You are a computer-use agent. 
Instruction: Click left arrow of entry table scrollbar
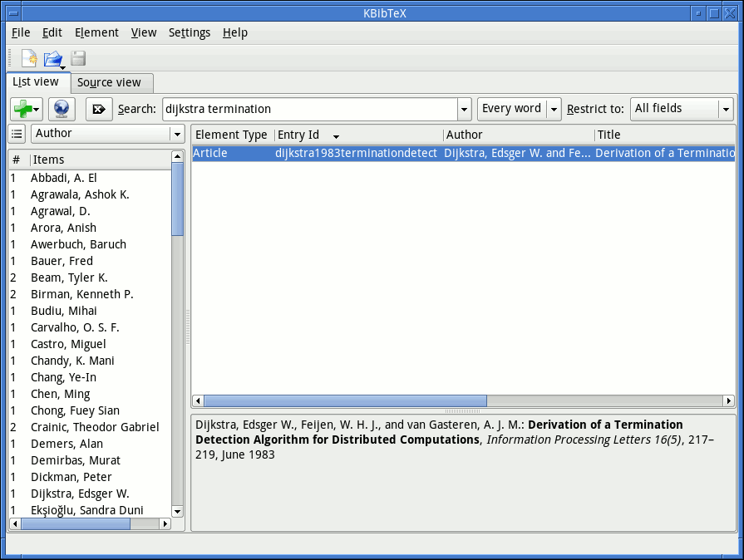pyautogui.click(x=198, y=401)
